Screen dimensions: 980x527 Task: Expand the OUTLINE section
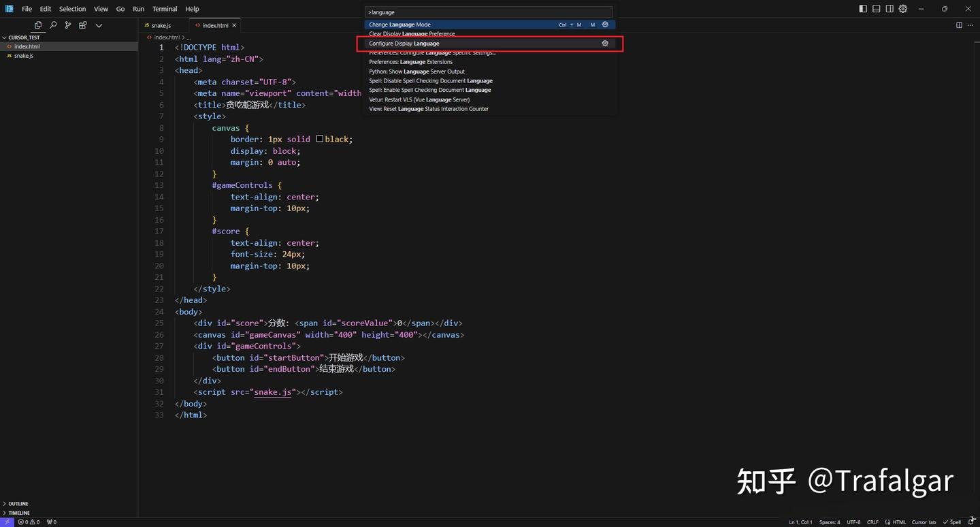tap(18, 504)
